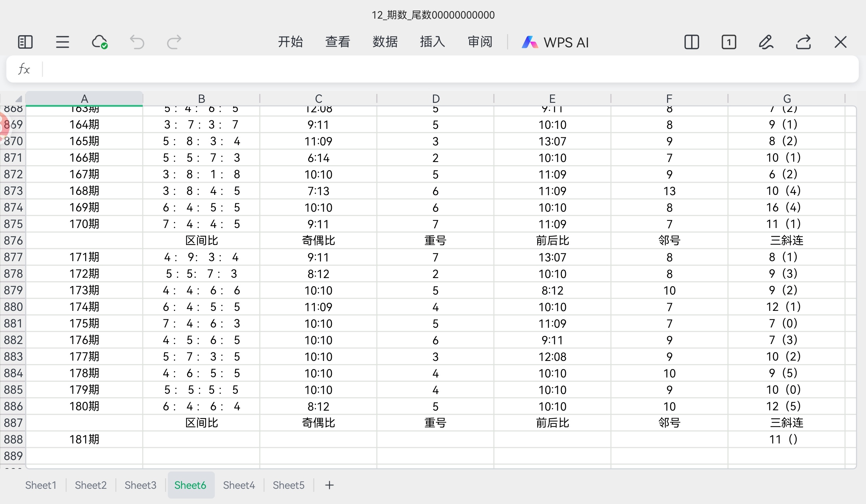Switch to the Sheet2 tab
The width and height of the screenshot is (866, 504).
pyautogui.click(x=91, y=485)
